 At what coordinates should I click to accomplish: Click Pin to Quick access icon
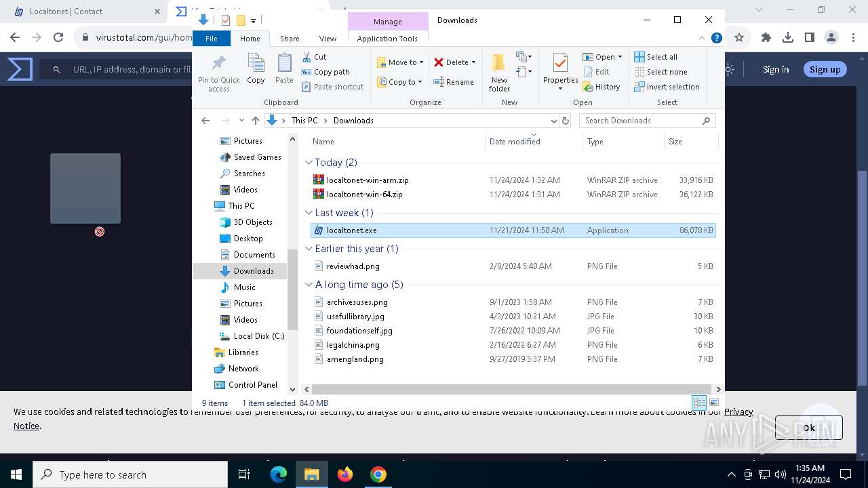click(x=218, y=73)
